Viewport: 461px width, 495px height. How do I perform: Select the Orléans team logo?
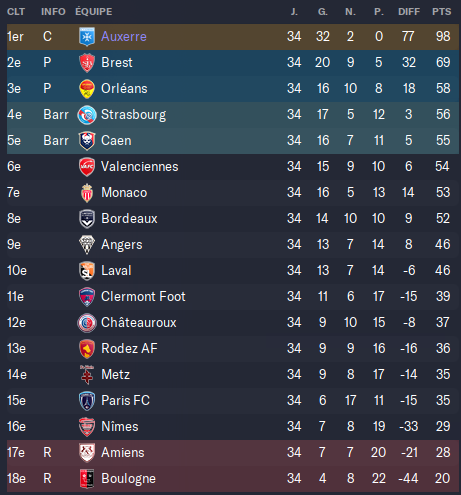[87, 89]
